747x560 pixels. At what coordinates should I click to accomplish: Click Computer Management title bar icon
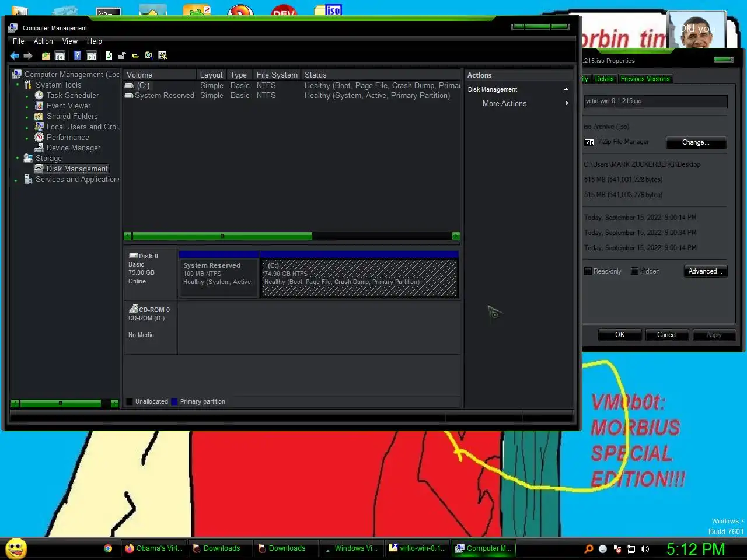pos(13,27)
